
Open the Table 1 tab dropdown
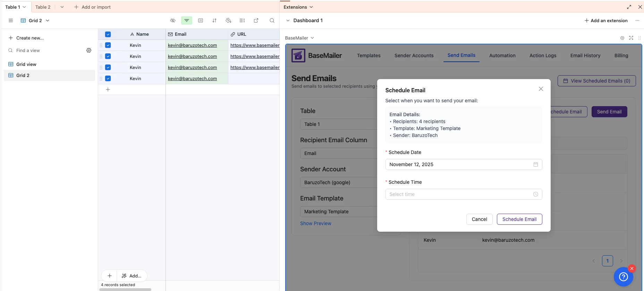pos(24,7)
